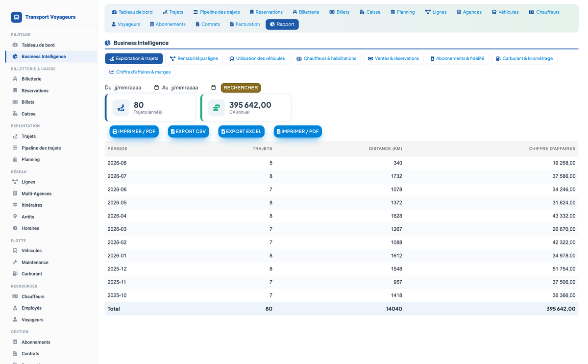Open the Au date calendar picker
The height and width of the screenshot is (364, 588).
(x=214, y=88)
